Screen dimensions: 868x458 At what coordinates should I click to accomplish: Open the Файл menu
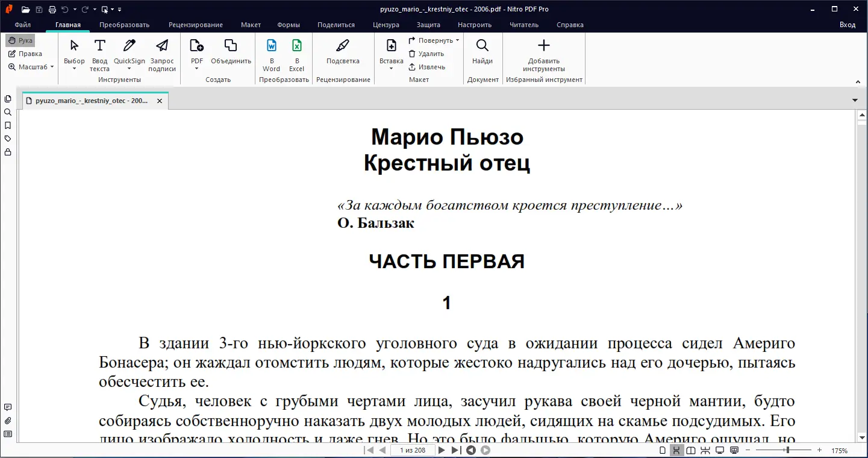click(23, 25)
